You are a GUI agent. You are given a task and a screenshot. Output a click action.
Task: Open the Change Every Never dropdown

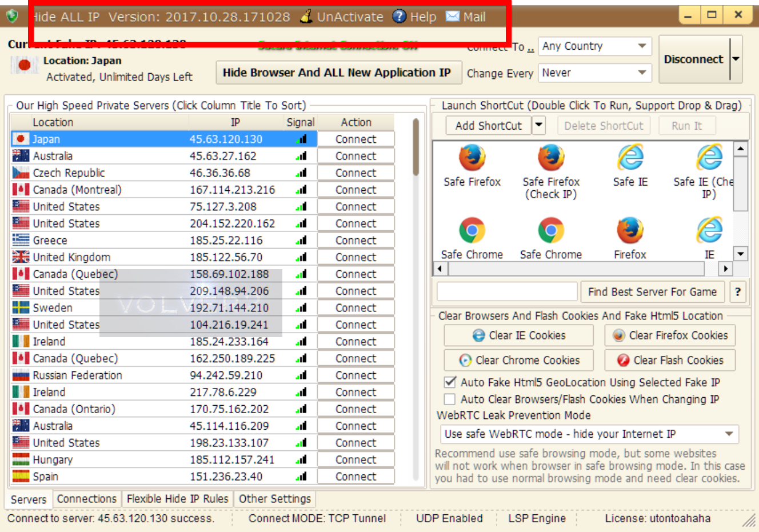coord(595,73)
